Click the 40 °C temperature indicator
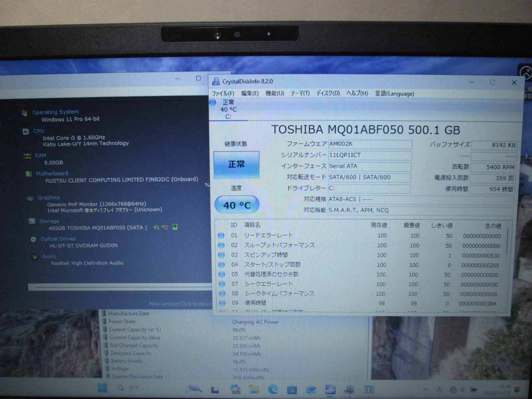This screenshot has height=399, width=532. click(x=237, y=205)
